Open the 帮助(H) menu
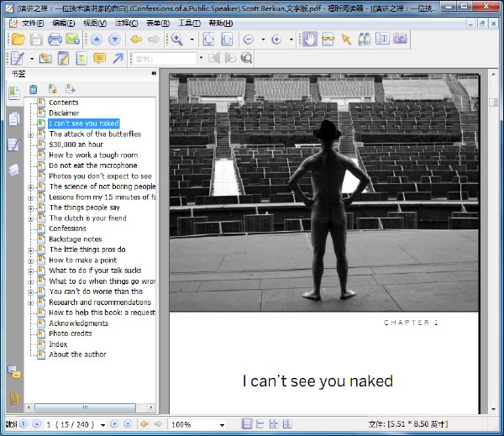The height and width of the screenshot is (436, 504). coord(220,24)
